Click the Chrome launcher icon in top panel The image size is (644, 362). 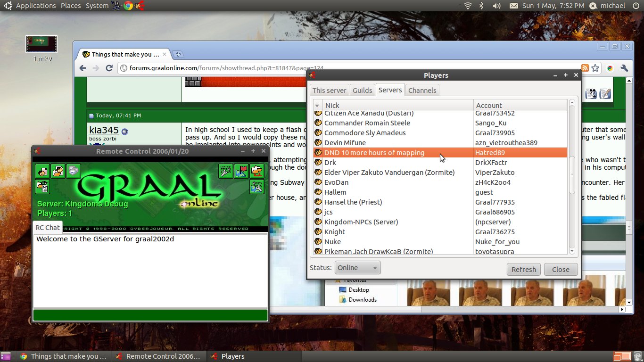tap(128, 6)
